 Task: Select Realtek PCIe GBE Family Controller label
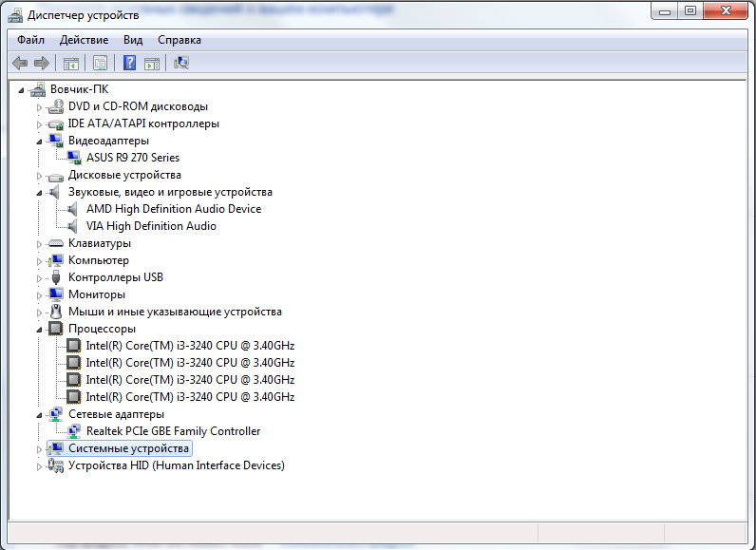click(173, 431)
